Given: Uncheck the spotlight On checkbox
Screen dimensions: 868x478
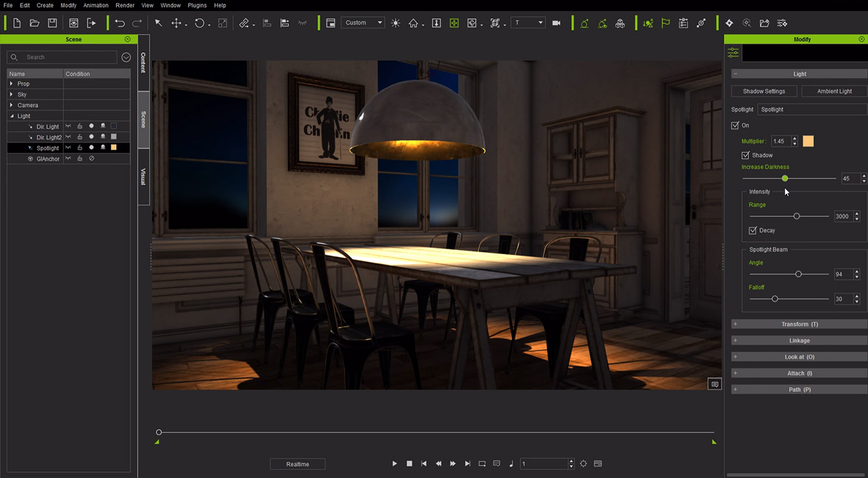Looking at the screenshot, I should pos(735,125).
